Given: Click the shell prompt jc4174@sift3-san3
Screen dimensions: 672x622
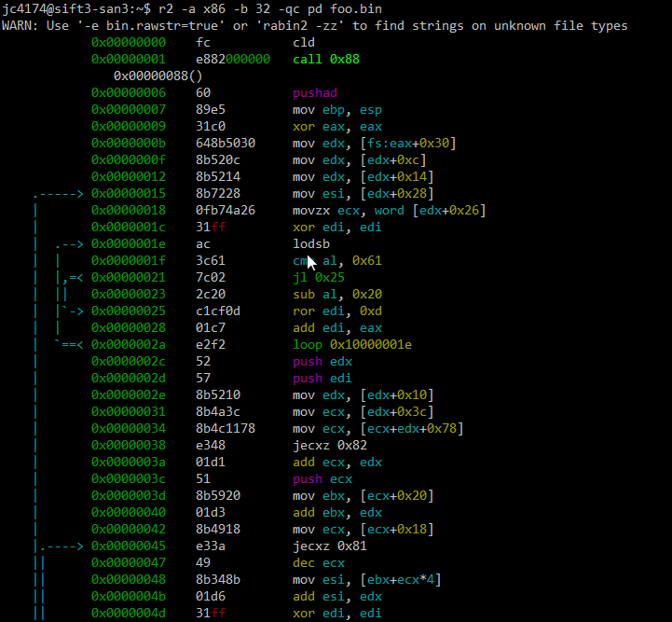Looking at the screenshot, I should coord(58,8).
